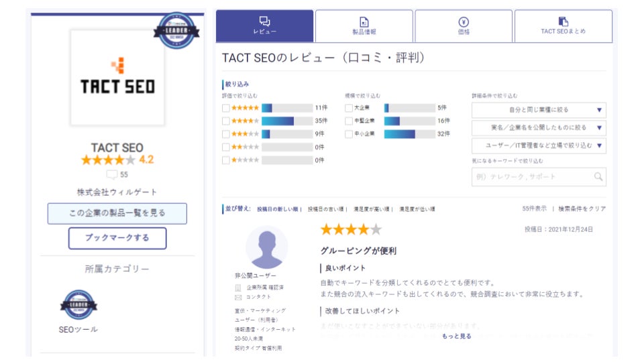Viewport: 644px width, 362px height.
Task: Click この企業の製品一覧を見る button
Action: [117, 213]
